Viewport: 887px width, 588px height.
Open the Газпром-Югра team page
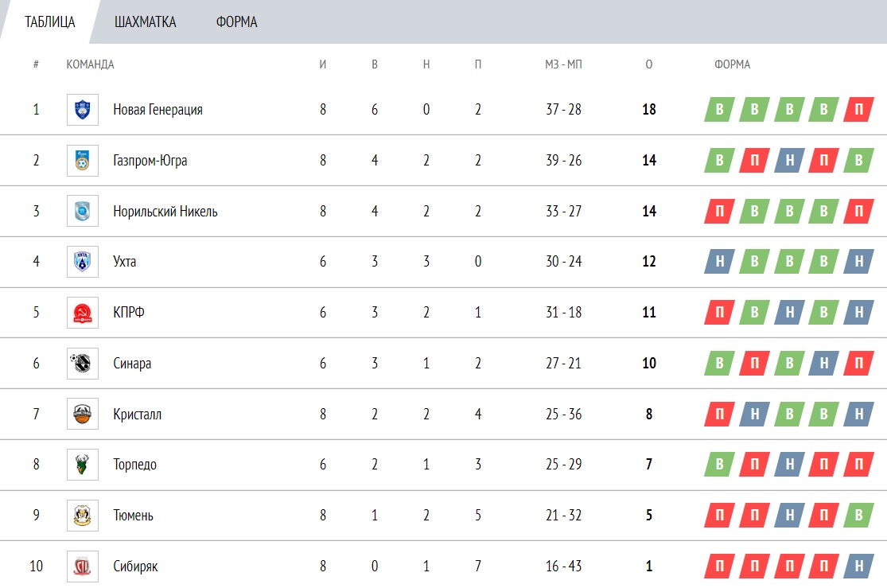point(150,161)
